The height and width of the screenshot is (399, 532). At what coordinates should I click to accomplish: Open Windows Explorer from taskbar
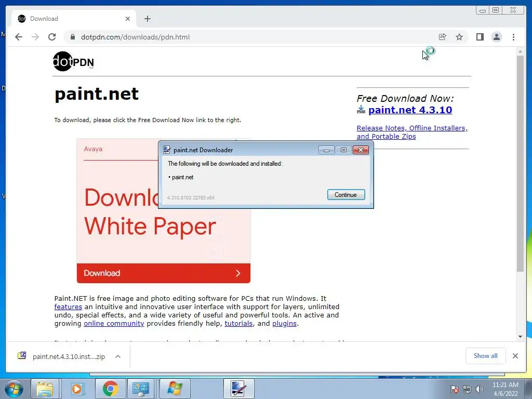pyautogui.click(x=45, y=389)
